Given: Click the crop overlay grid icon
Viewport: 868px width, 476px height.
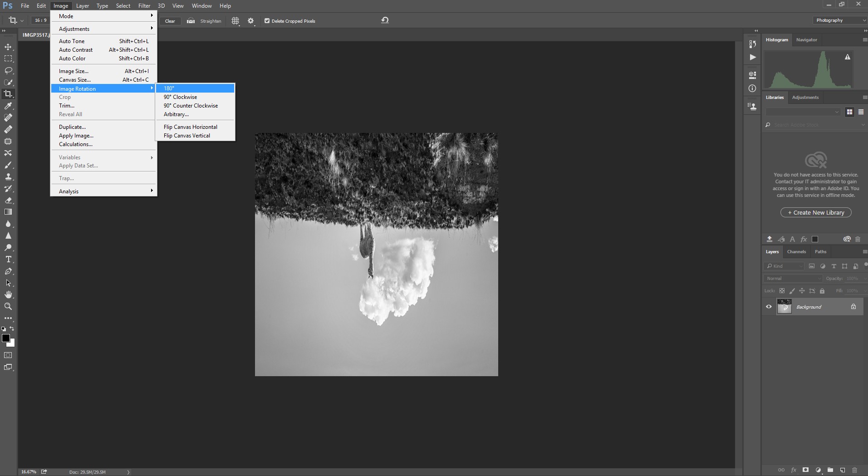Looking at the screenshot, I should tap(235, 21).
